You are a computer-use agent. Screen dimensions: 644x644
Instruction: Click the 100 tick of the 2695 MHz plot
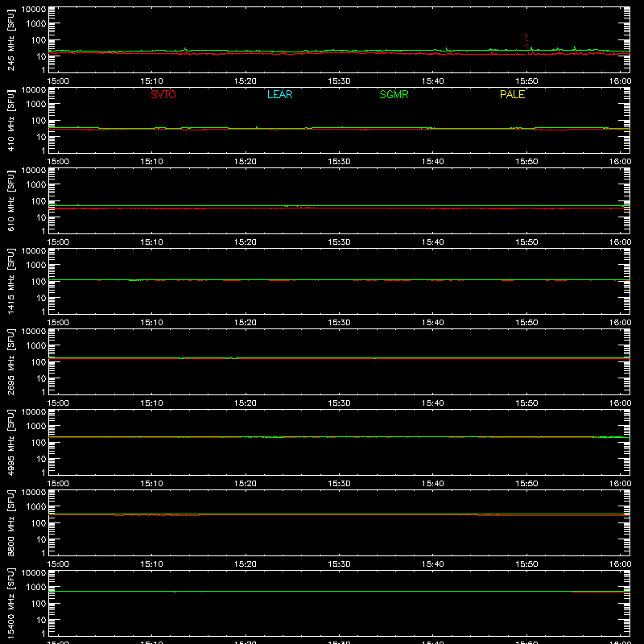pos(39,362)
